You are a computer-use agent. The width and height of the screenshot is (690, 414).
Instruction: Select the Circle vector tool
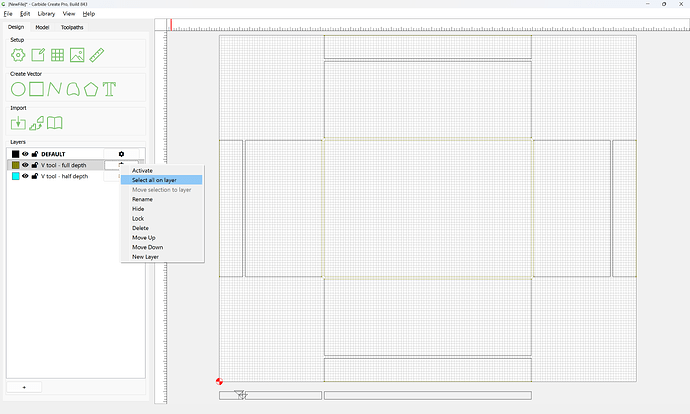18,89
